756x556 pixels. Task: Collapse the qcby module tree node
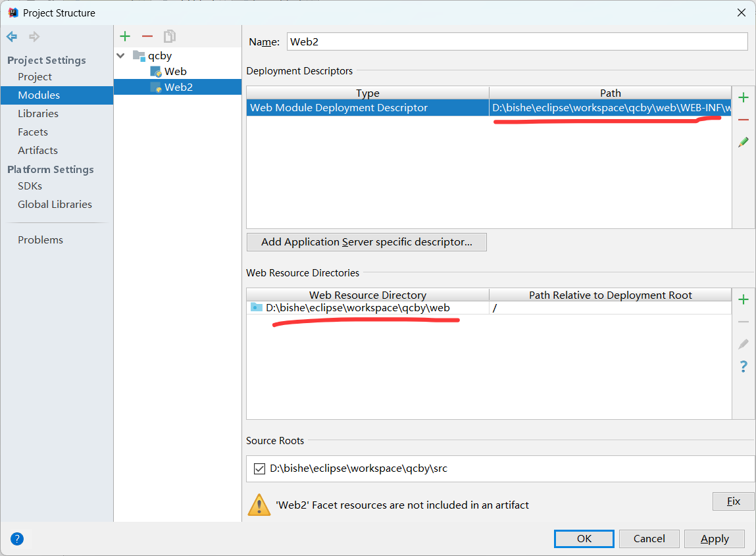point(121,56)
